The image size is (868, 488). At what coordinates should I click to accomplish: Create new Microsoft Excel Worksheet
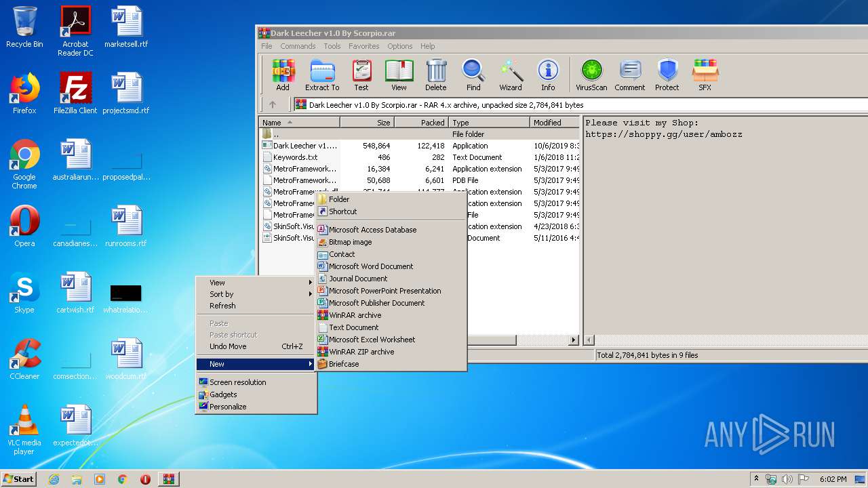click(x=391, y=340)
